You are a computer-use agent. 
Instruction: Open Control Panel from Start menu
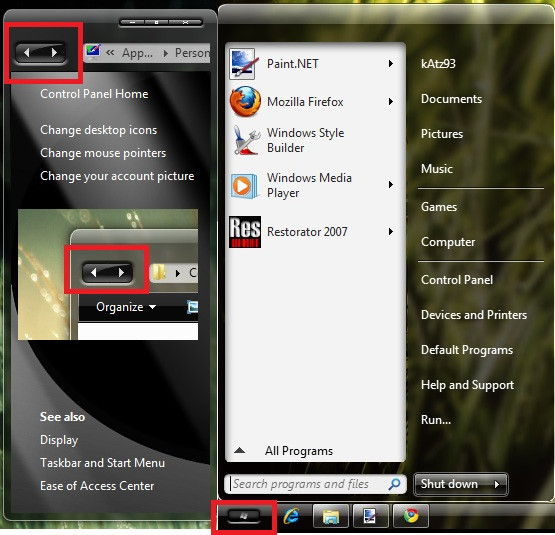(x=457, y=280)
